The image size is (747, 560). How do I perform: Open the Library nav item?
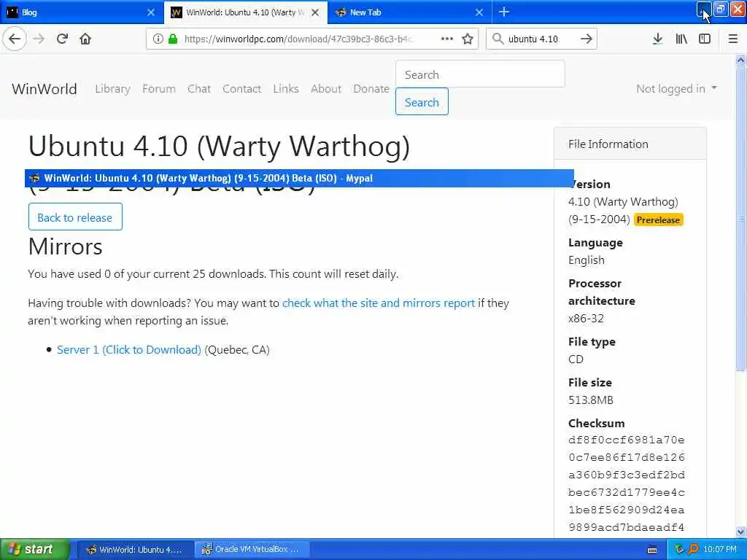pyautogui.click(x=112, y=88)
